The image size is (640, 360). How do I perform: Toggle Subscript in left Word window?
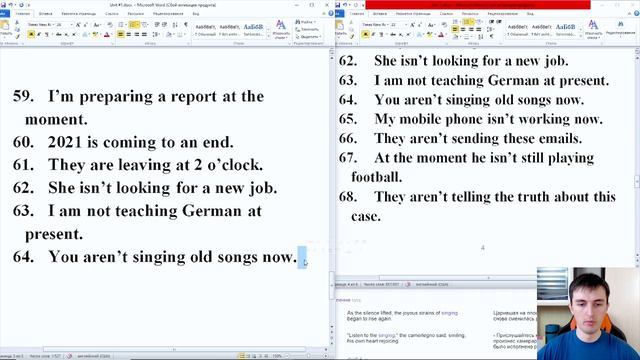67,35
